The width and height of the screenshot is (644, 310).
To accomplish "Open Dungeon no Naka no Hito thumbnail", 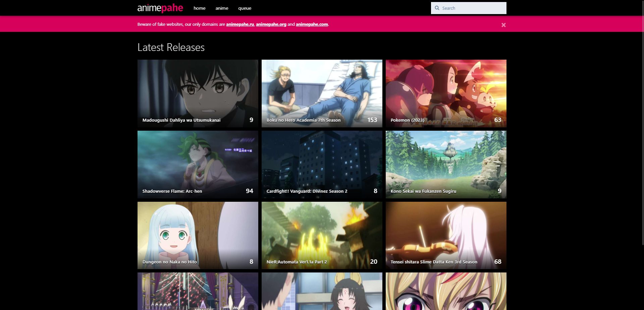I will (x=198, y=235).
